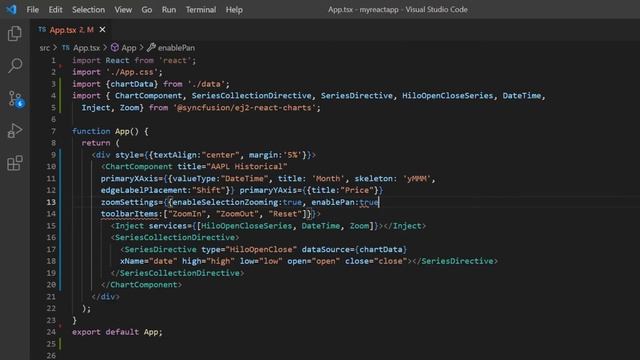Open the View menu
This screenshot has height=360, width=640.
(123, 9)
